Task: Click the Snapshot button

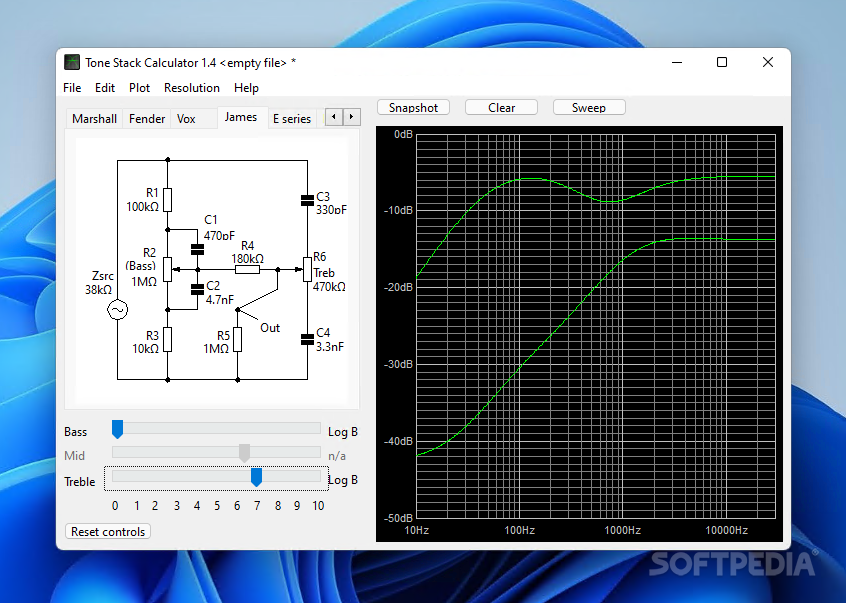Action: [413, 107]
